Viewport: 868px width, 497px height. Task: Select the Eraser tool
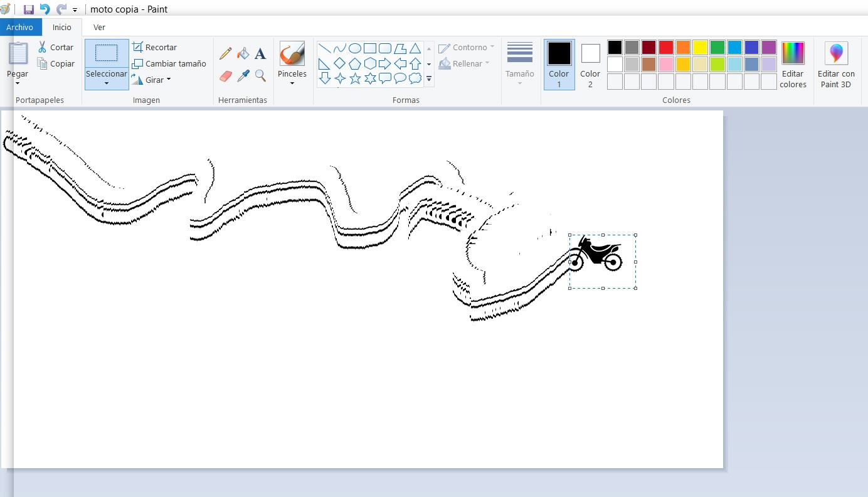point(226,76)
